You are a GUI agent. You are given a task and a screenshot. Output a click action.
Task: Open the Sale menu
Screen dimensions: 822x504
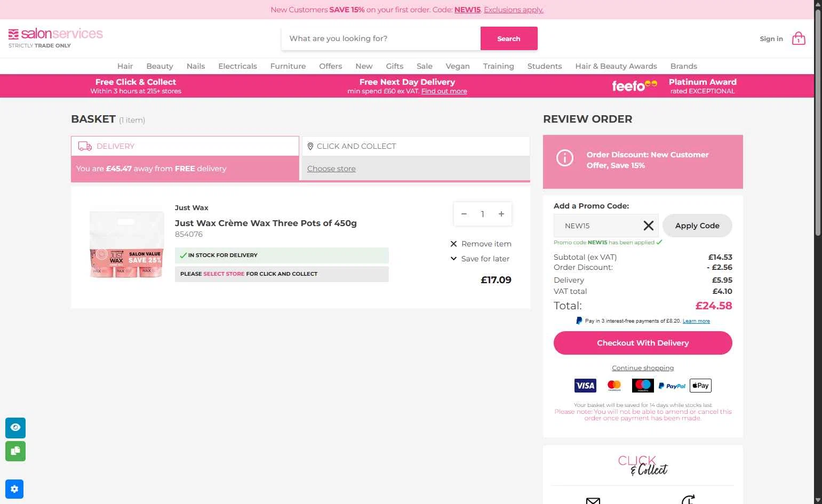click(425, 66)
